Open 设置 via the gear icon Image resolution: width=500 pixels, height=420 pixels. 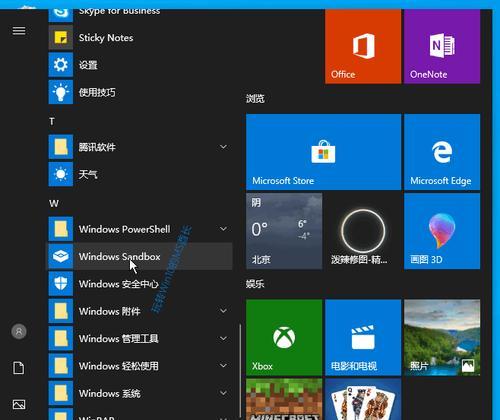pos(61,65)
